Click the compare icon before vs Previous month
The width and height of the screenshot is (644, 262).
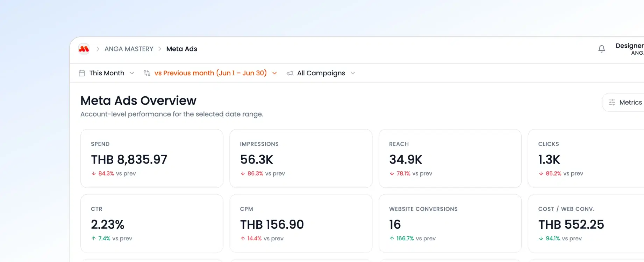(147, 73)
